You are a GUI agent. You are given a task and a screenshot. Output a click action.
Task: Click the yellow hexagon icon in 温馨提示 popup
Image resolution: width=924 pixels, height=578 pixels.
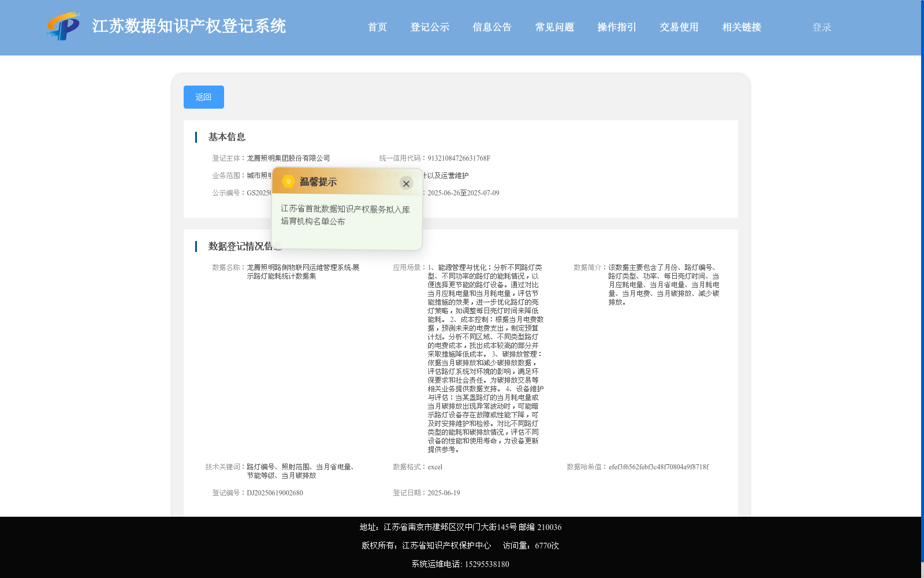click(x=288, y=181)
